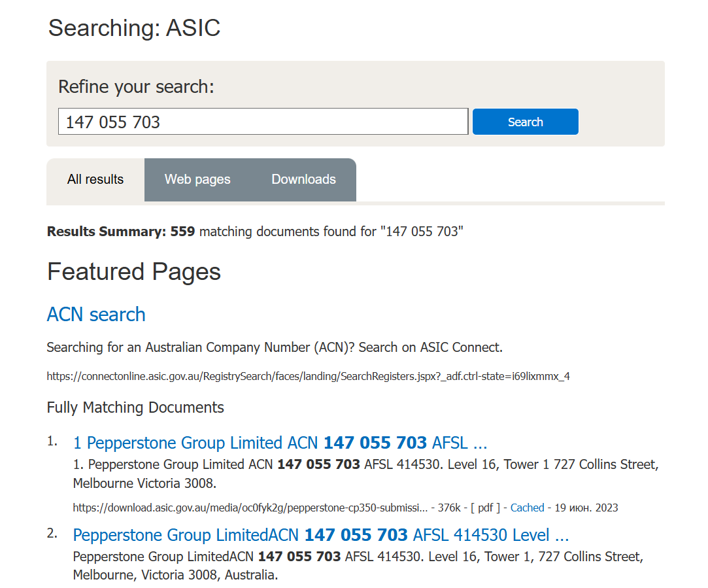This screenshot has height=588, width=708.
Task: Open the Web pages tab
Action: 197,179
